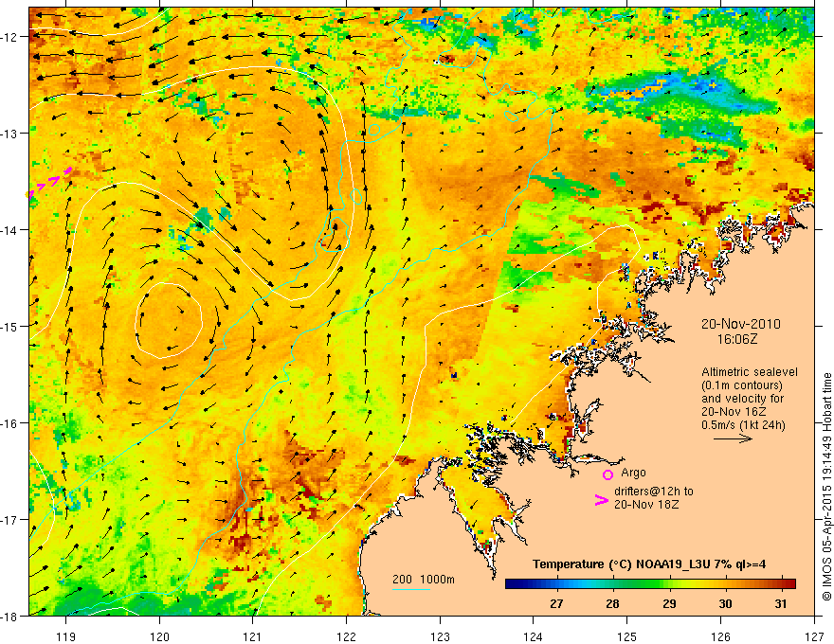Image resolution: width=834 pixels, height=644 pixels.
Task: Click longitude axis label 123
Action: pos(440,636)
